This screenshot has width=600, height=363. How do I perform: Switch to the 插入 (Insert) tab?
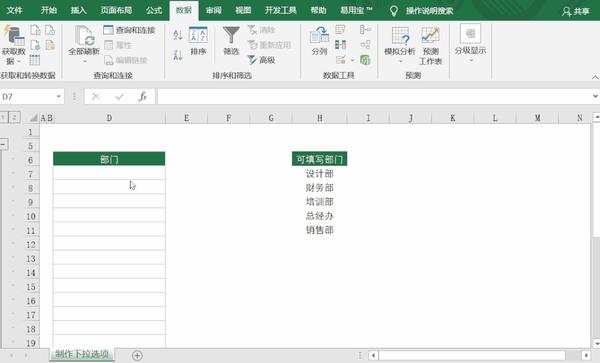[78, 10]
